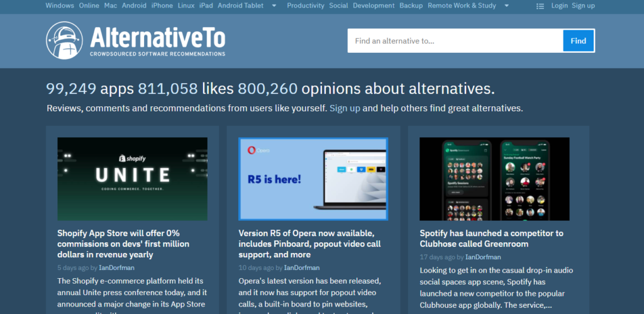This screenshot has height=314, width=644.
Task: Browse the Social category
Action: tap(338, 6)
